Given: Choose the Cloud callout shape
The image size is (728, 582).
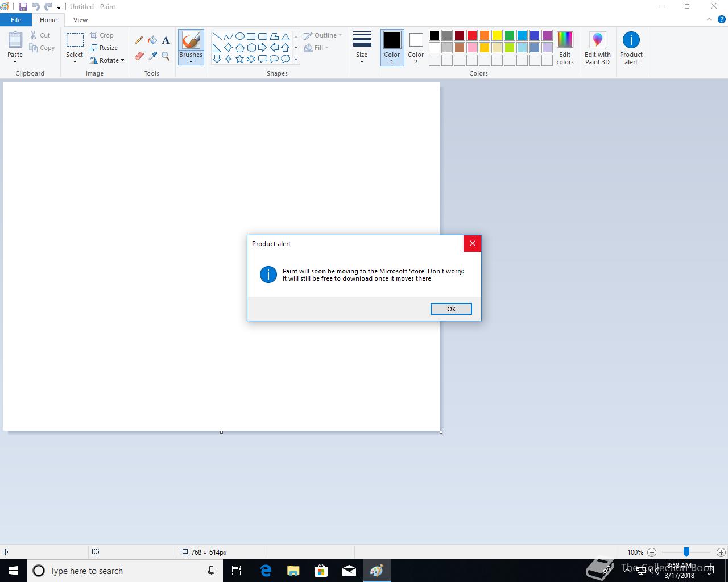Looking at the screenshot, I should coord(285,59).
